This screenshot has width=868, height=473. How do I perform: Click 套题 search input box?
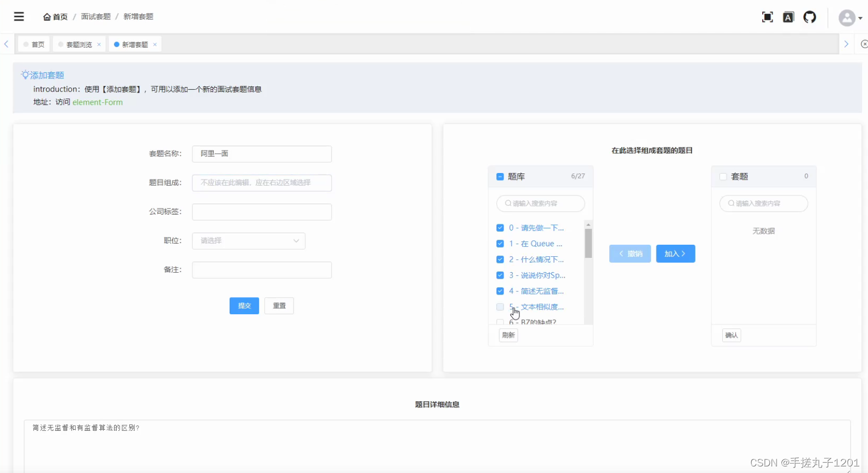point(764,204)
